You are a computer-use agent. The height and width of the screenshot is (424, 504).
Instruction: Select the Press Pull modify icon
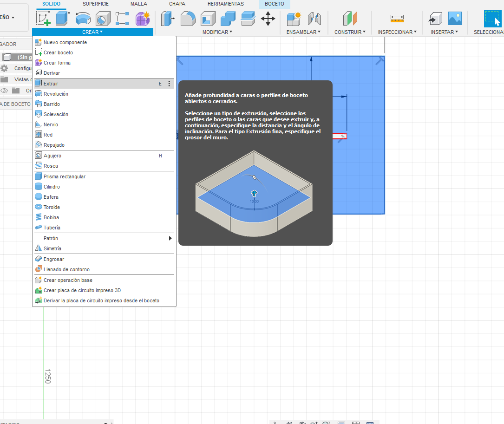point(168,19)
